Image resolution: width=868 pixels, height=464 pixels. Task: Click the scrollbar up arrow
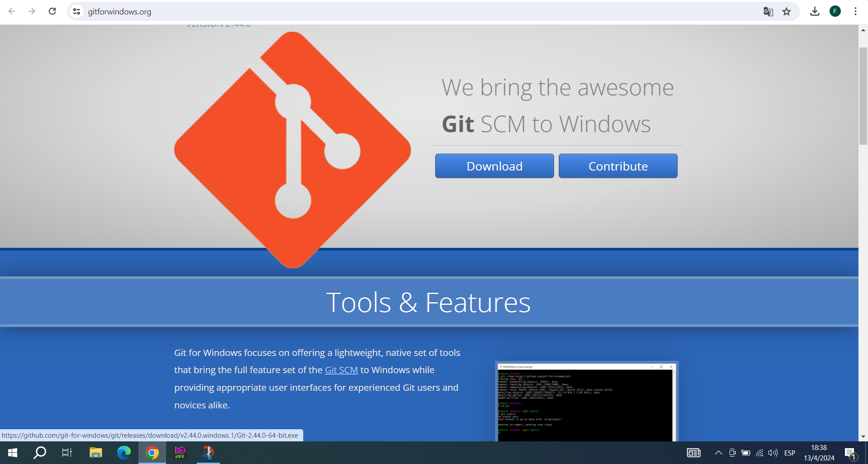(863, 30)
